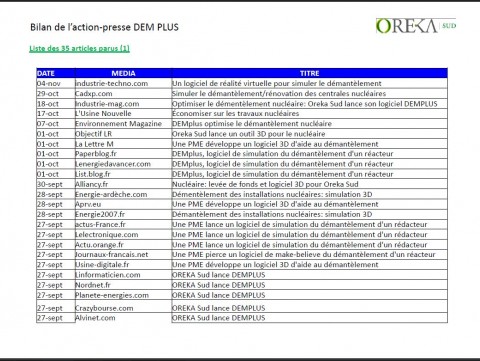
Task: Open 'Liste des 35 articles parus' link
Action: pos(79,48)
